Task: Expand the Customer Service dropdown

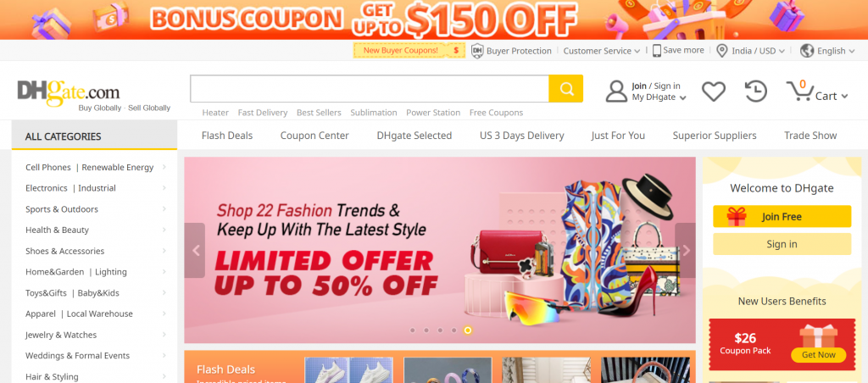Action: (x=601, y=51)
